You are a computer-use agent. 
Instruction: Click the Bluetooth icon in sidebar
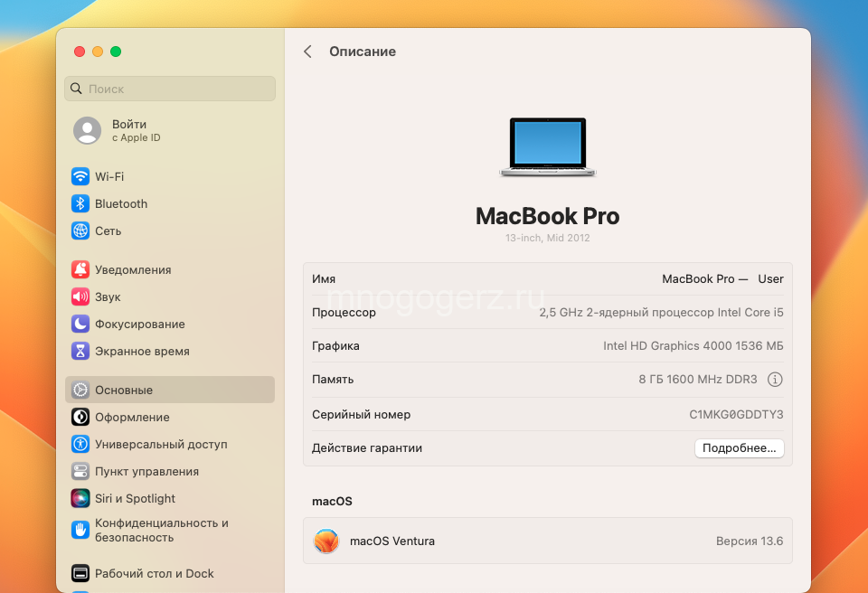point(80,203)
